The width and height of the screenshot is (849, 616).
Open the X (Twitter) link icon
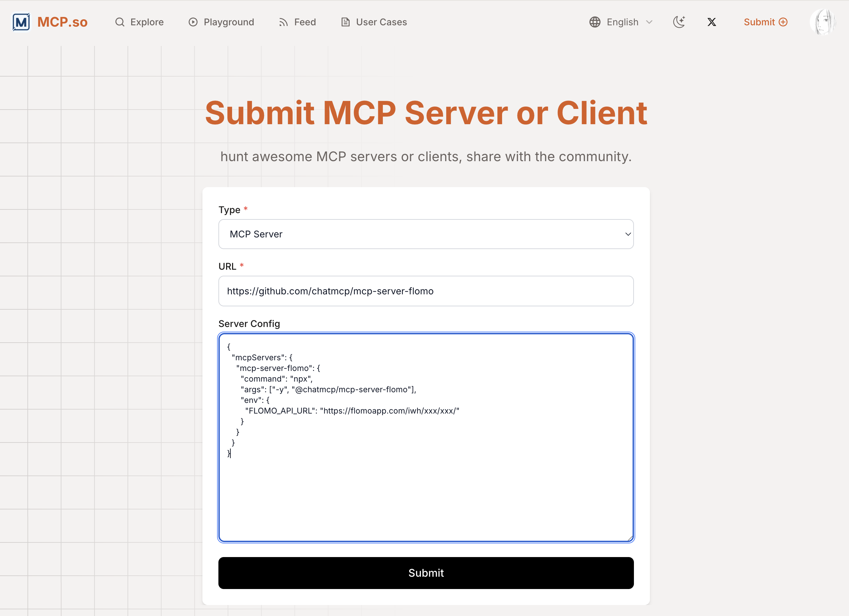711,22
